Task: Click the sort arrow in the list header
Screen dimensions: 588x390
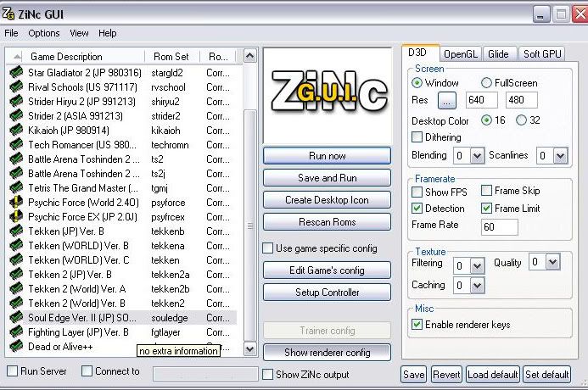Action: [x=17, y=57]
